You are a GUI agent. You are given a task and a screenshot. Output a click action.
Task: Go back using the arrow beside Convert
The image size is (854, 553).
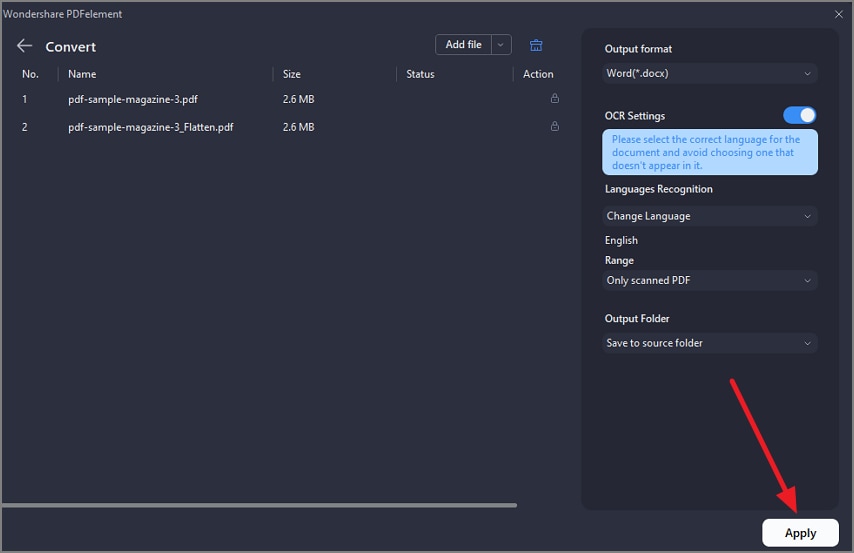click(25, 46)
